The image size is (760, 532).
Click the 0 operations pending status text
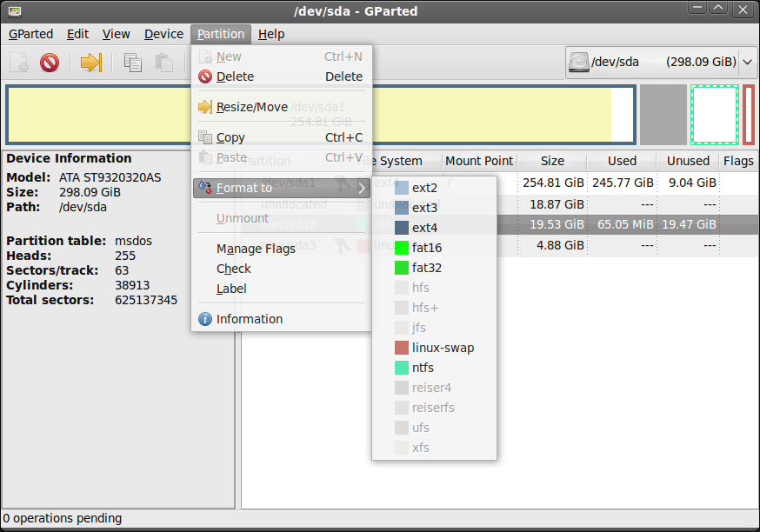(x=63, y=518)
